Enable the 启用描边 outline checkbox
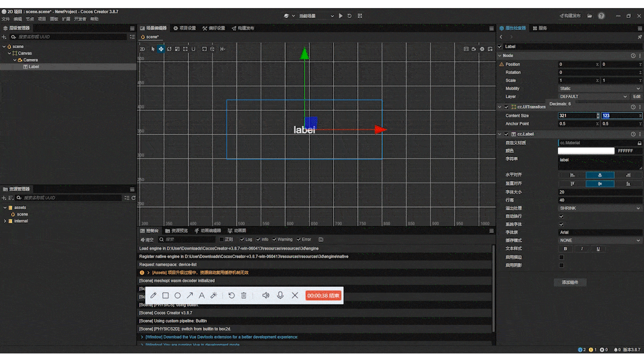 coord(561,257)
